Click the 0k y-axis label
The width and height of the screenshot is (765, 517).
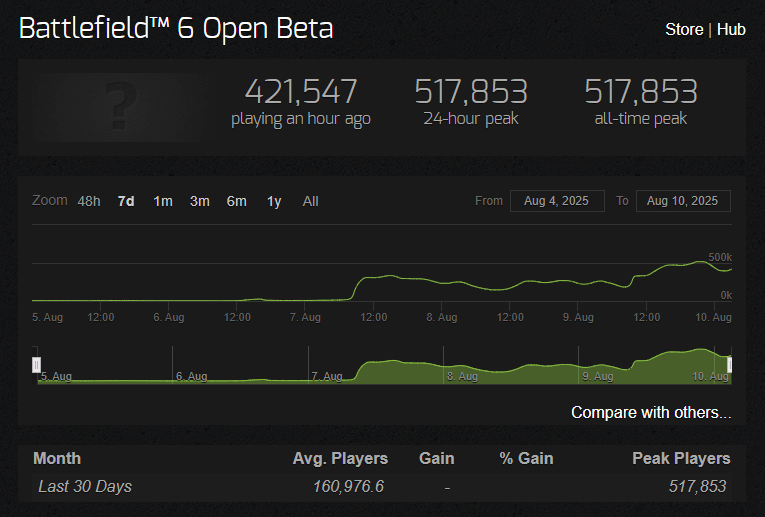[726, 295]
